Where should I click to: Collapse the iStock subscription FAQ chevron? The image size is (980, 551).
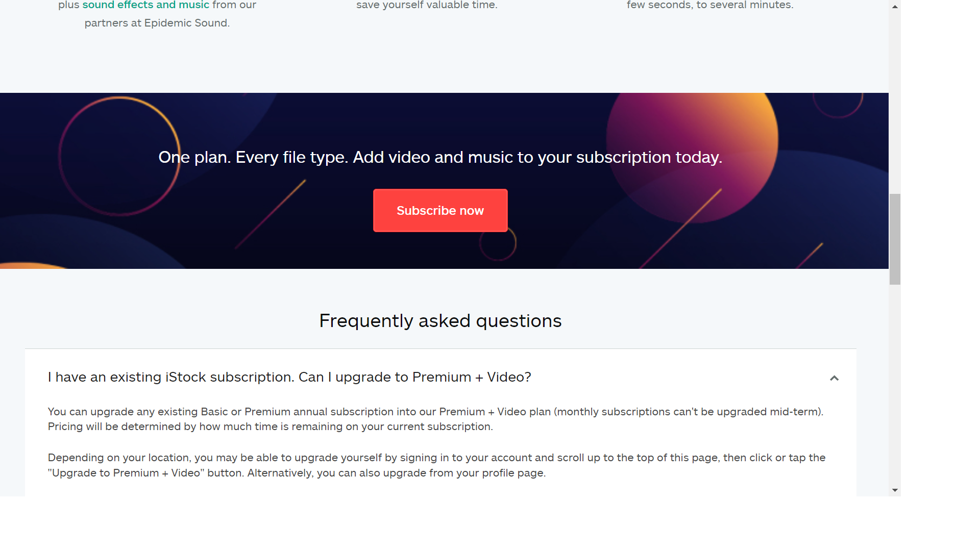[x=834, y=378]
